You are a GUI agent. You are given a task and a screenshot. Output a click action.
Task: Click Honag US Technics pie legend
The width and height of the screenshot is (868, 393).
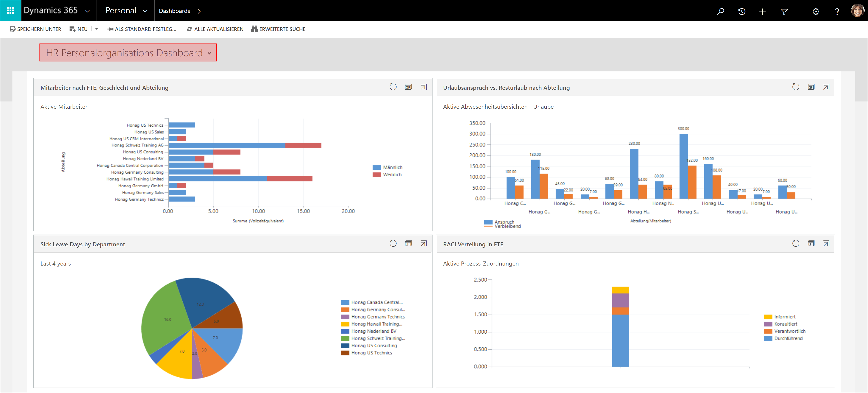(367, 353)
